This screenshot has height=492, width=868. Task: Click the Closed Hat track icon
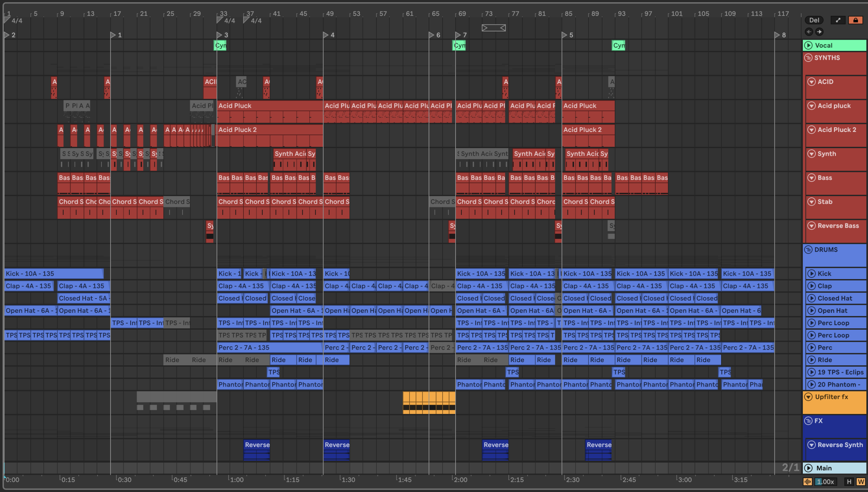[811, 298]
